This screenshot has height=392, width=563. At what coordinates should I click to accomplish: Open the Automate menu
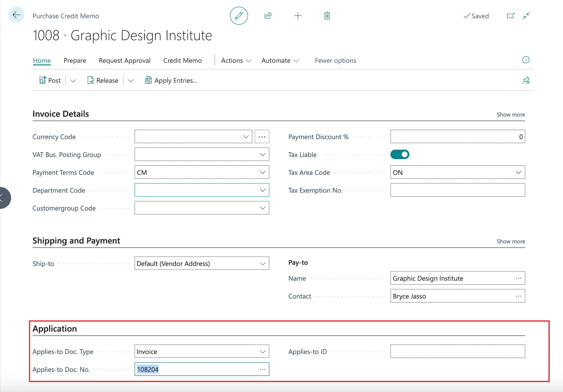(280, 60)
